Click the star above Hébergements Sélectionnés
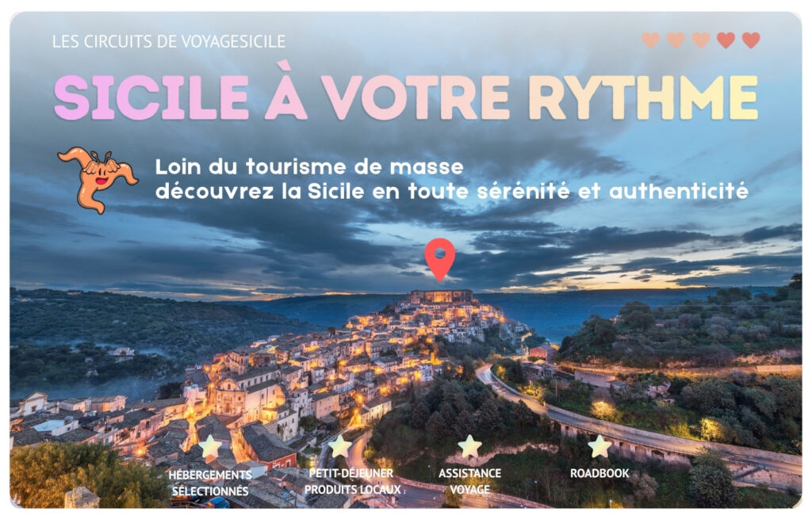Viewport: 812px width, 520px height. (x=209, y=446)
